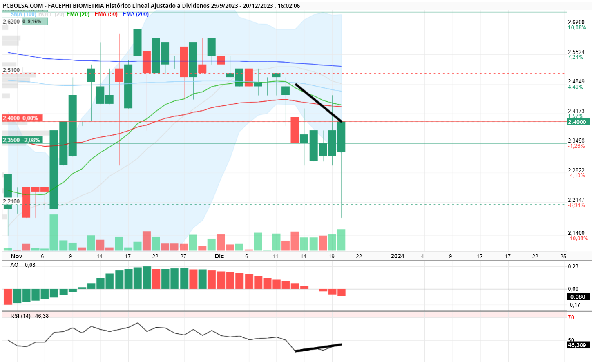Click the -4,10% percent axis label
The width and height of the screenshot is (594, 364).
tap(576, 176)
